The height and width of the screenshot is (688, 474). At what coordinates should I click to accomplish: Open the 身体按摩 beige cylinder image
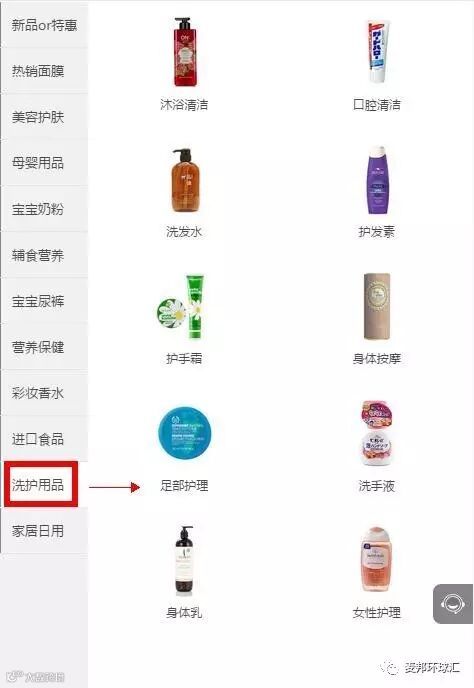(x=377, y=307)
